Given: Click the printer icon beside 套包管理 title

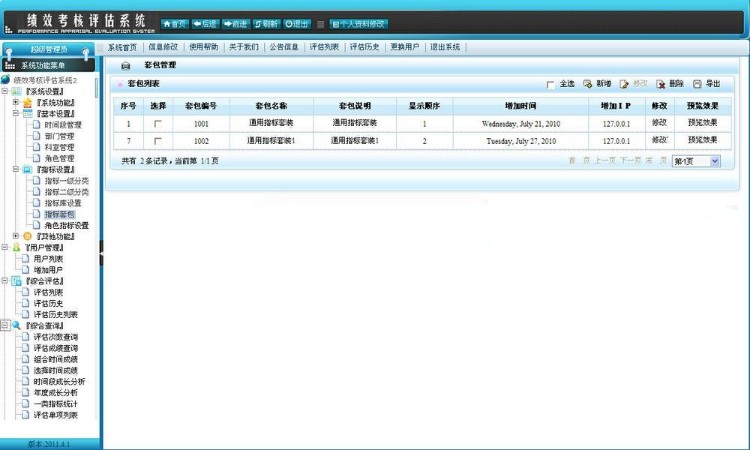Looking at the screenshot, I should [126, 66].
